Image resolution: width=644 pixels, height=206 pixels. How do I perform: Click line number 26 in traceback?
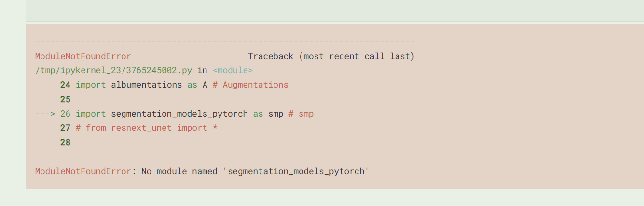click(65, 114)
